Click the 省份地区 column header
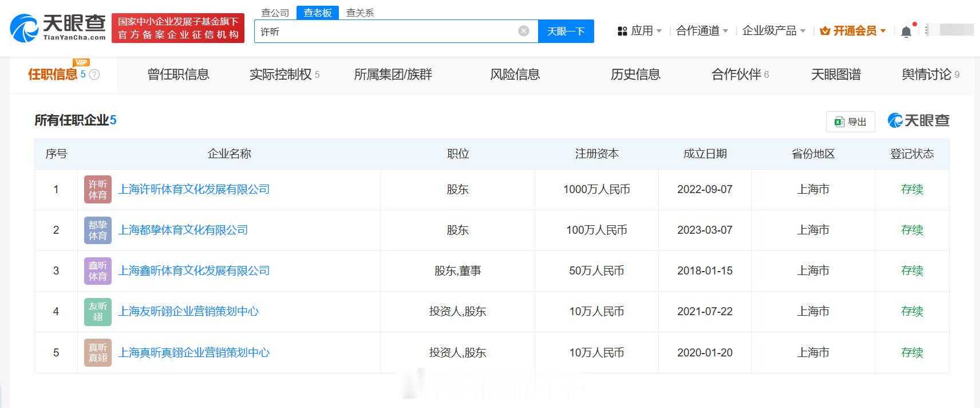The height and width of the screenshot is (408, 980). (x=813, y=154)
